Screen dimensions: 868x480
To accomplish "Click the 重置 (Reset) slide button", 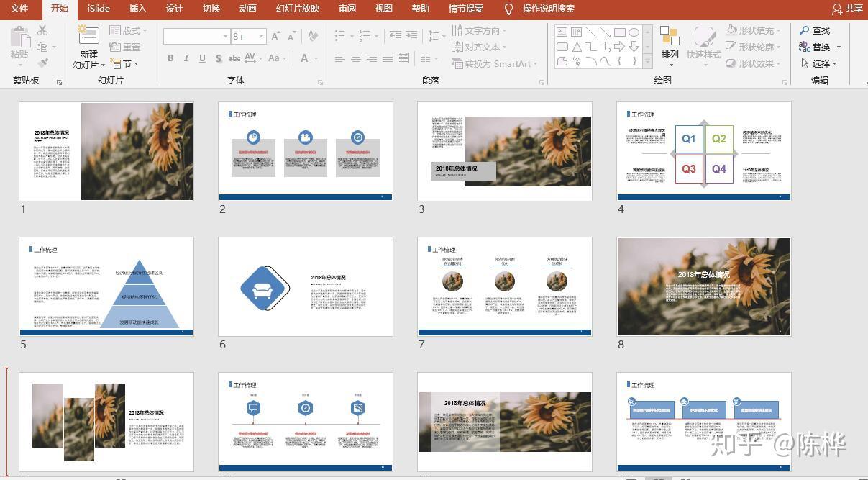I will click(125, 47).
